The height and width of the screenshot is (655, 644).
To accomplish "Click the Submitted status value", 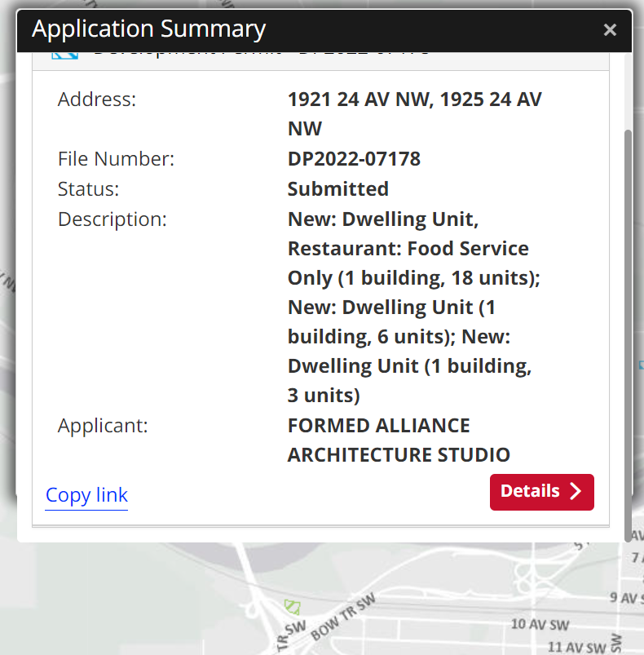I will pos(337,189).
